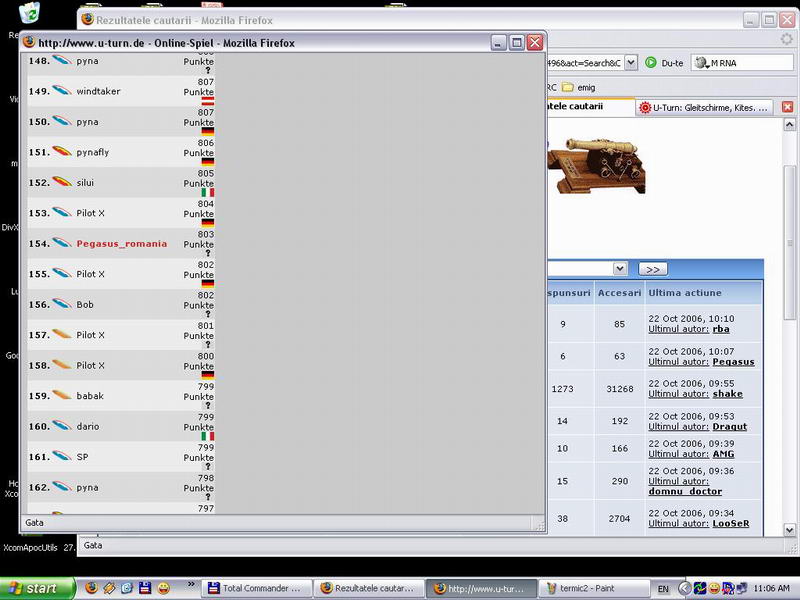Image resolution: width=800 pixels, height=600 pixels.
Task: Expand the forum jump dropdown beside >> button
Action: pyautogui.click(x=620, y=268)
